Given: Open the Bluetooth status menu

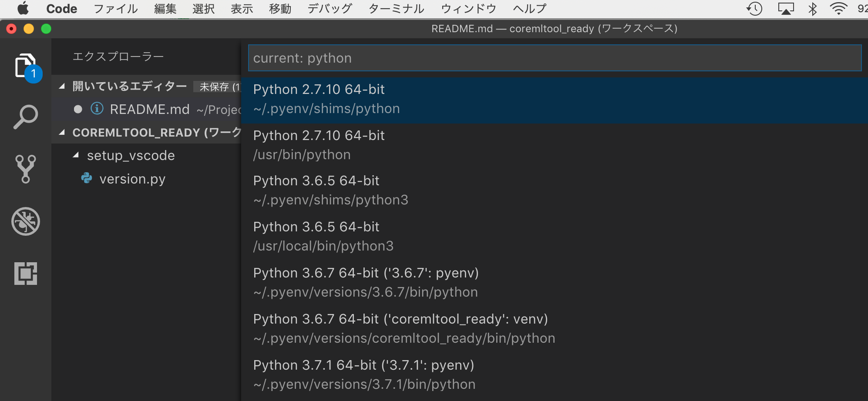Looking at the screenshot, I should click(x=812, y=9).
